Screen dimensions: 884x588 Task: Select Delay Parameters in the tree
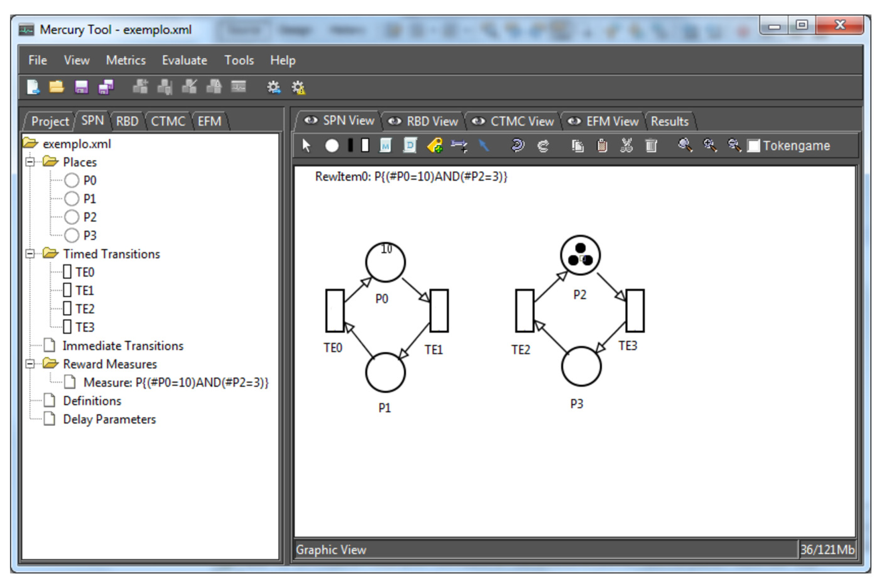tap(109, 419)
